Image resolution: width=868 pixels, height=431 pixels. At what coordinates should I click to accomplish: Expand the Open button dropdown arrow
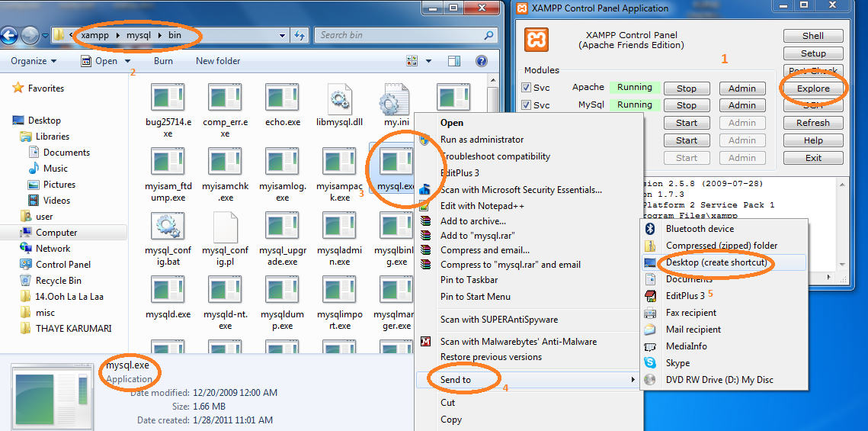tap(128, 61)
